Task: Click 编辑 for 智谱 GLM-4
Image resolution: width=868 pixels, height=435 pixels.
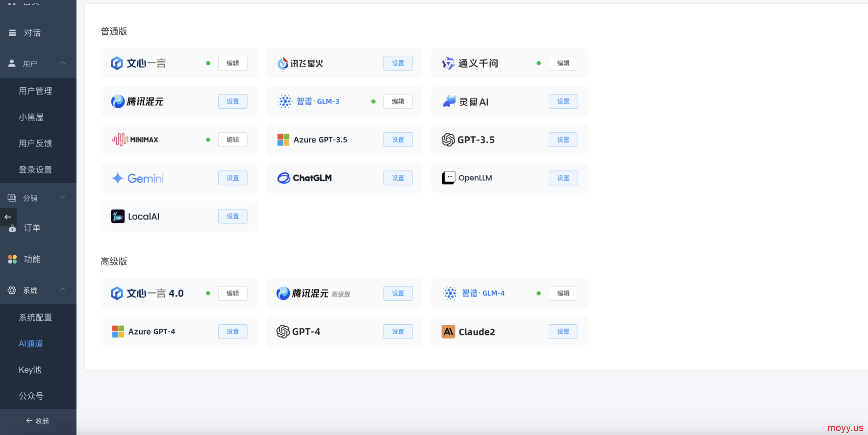Action: pyautogui.click(x=563, y=293)
